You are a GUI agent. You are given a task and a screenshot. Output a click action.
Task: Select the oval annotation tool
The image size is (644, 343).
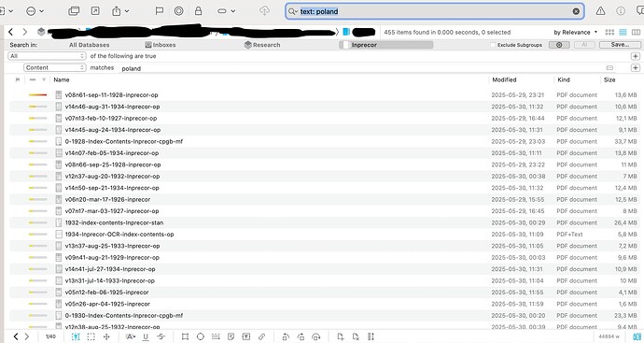click(x=200, y=336)
